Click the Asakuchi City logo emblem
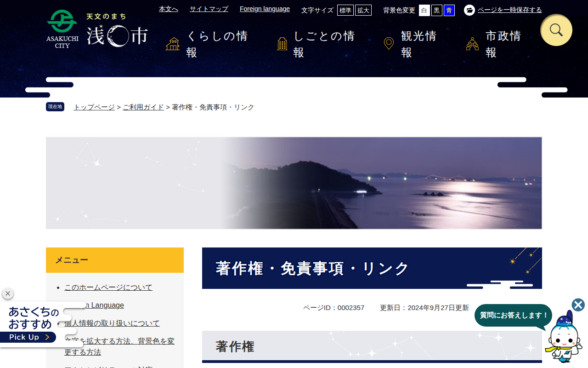The width and height of the screenshot is (588, 368). pyautogui.click(x=62, y=29)
